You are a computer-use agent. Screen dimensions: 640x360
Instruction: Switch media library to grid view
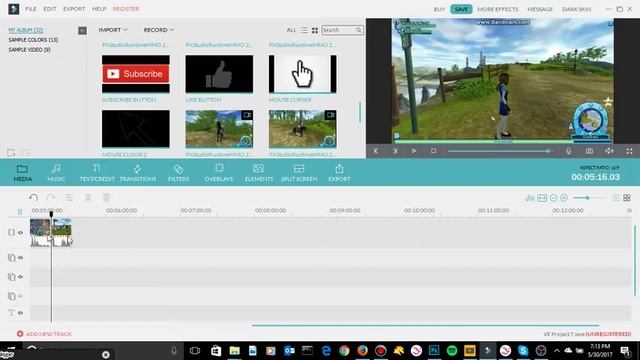pyautogui.click(x=315, y=30)
